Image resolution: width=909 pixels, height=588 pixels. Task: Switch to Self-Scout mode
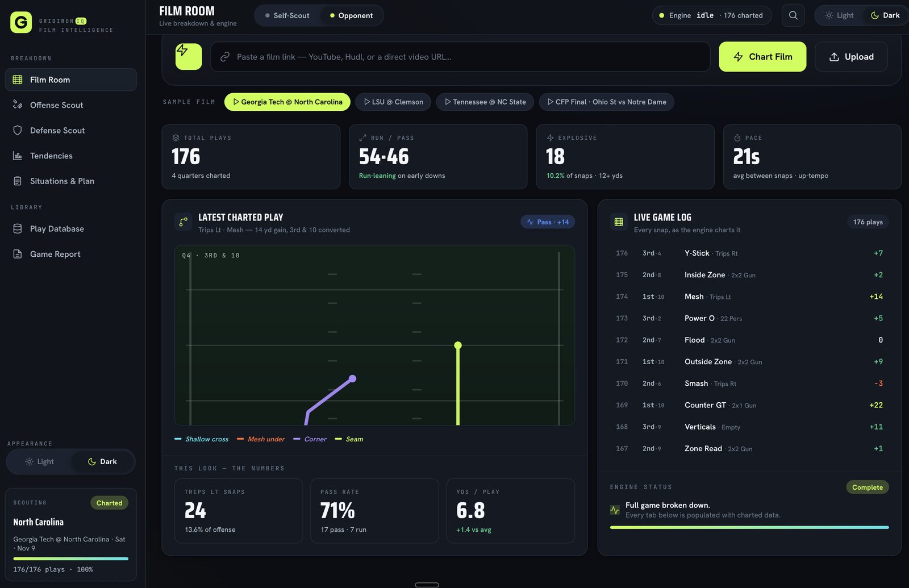pyautogui.click(x=287, y=15)
